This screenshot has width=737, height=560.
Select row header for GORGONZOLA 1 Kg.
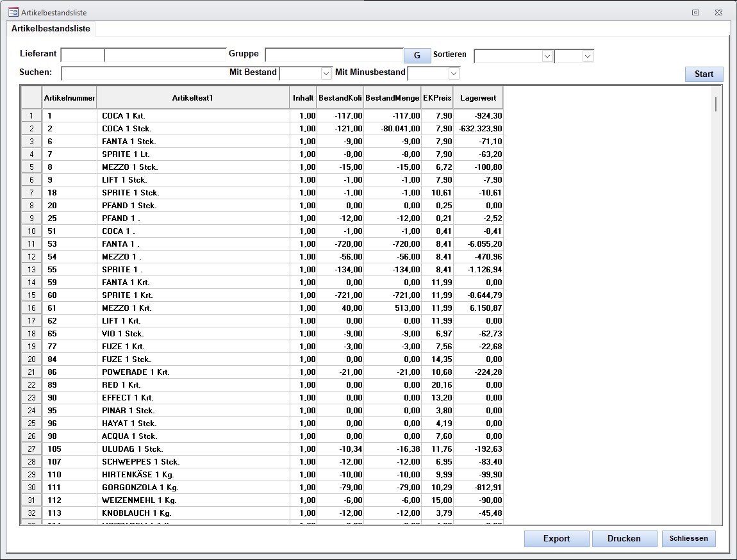click(31, 488)
